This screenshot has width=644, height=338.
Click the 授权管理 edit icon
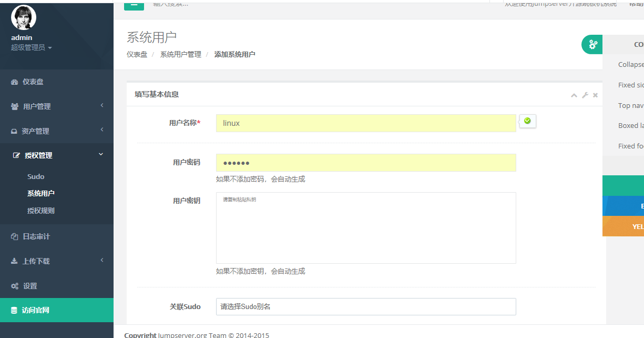16,156
